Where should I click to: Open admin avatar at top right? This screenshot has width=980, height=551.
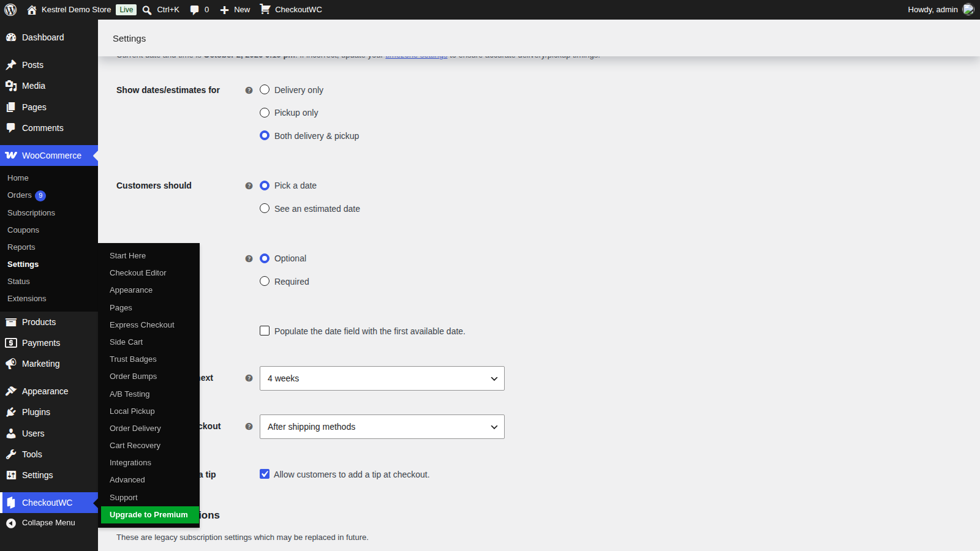[968, 9]
